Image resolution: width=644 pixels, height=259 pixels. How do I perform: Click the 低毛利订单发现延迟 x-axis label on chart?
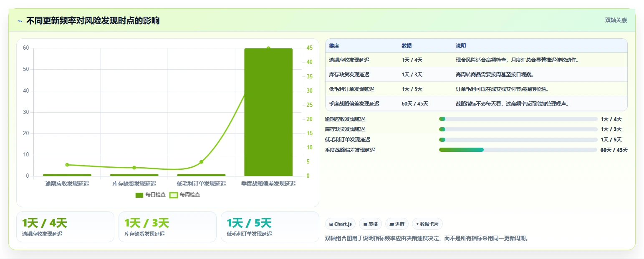(201, 184)
